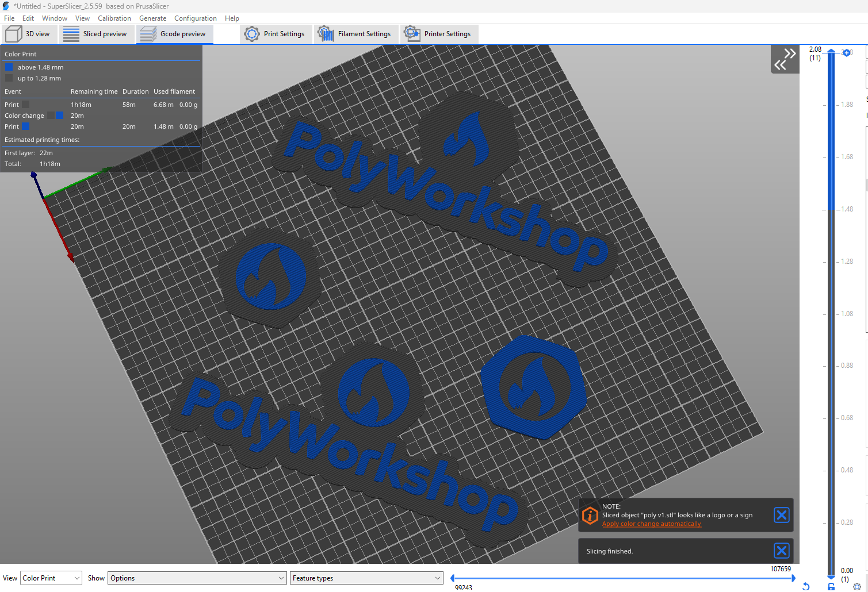Open the 'Feature types' dropdown
The width and height of the screenshot is (868, 592).
(366, 578)
